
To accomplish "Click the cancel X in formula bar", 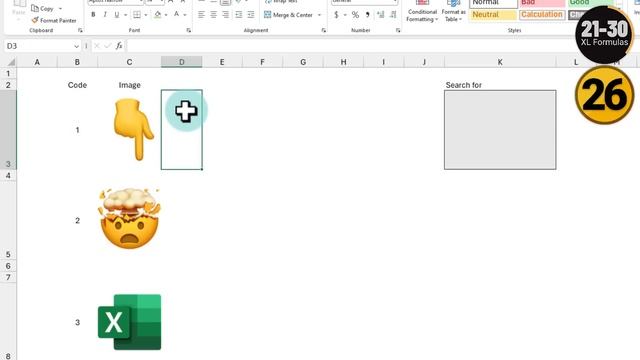I will click(x=97, y=46).
